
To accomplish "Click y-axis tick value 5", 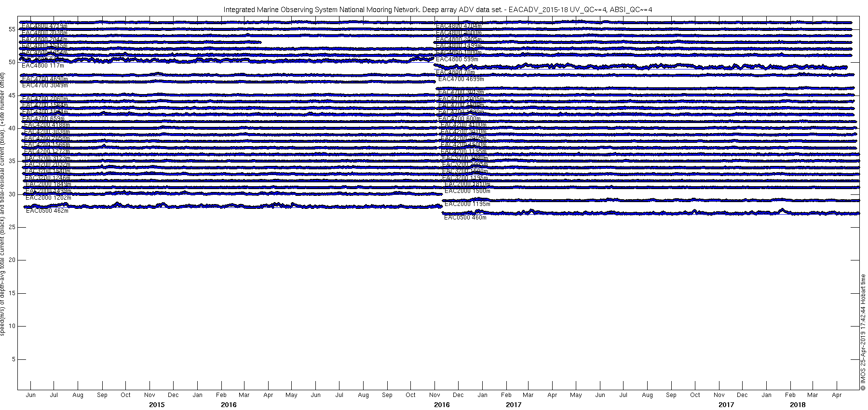I will point(14,359).
